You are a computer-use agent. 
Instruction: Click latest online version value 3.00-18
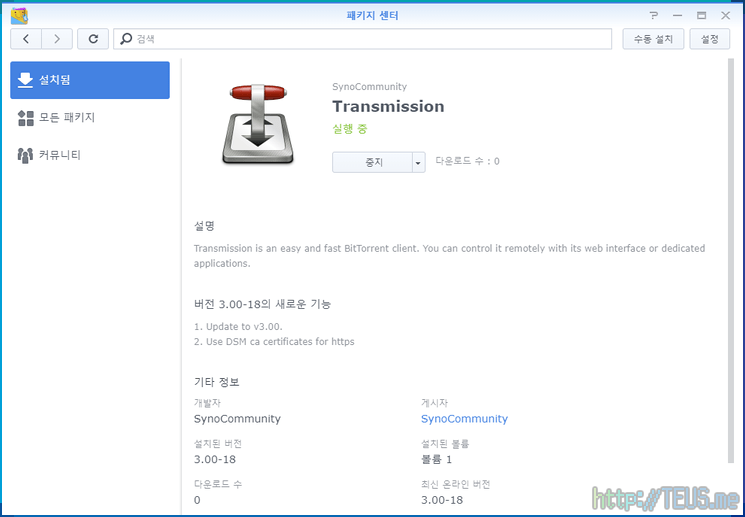[442, 500]
